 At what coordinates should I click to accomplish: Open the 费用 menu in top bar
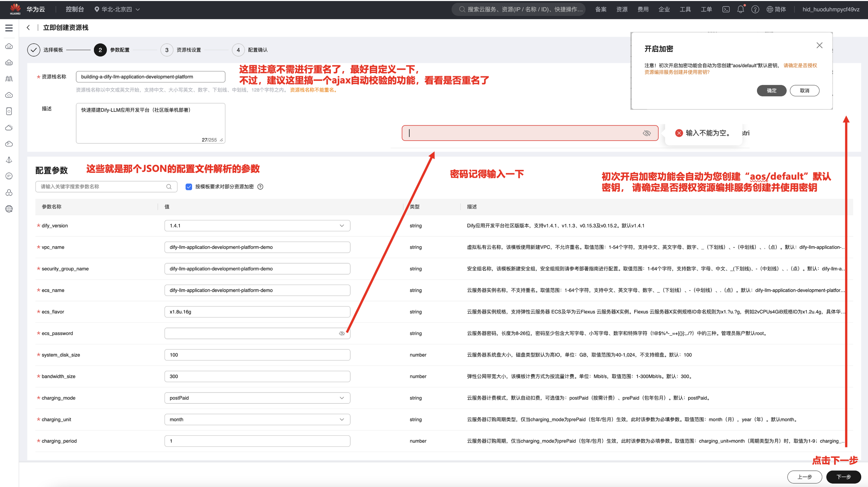tap(643, 10)
